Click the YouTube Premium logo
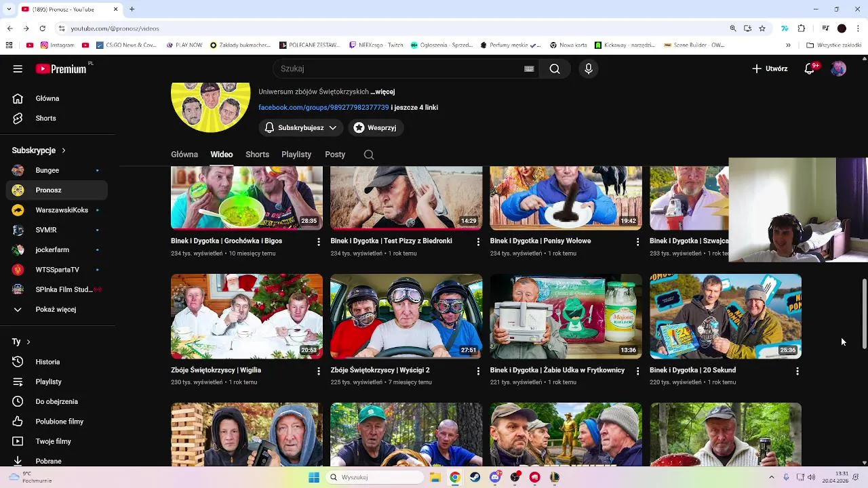This screenshot has height=488, width=868. [x=61, y=68]
